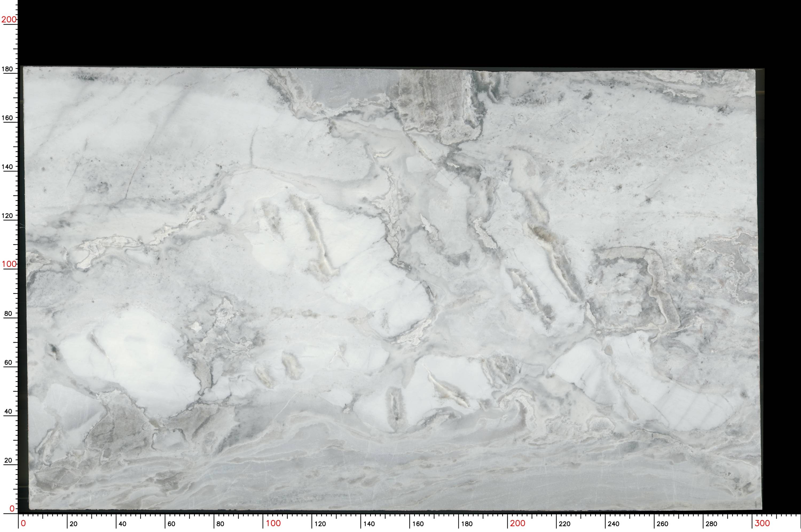Click the 220 label on the ruler
The width and height of the screenshot is (801, 532).
click(x=565, y=524)
